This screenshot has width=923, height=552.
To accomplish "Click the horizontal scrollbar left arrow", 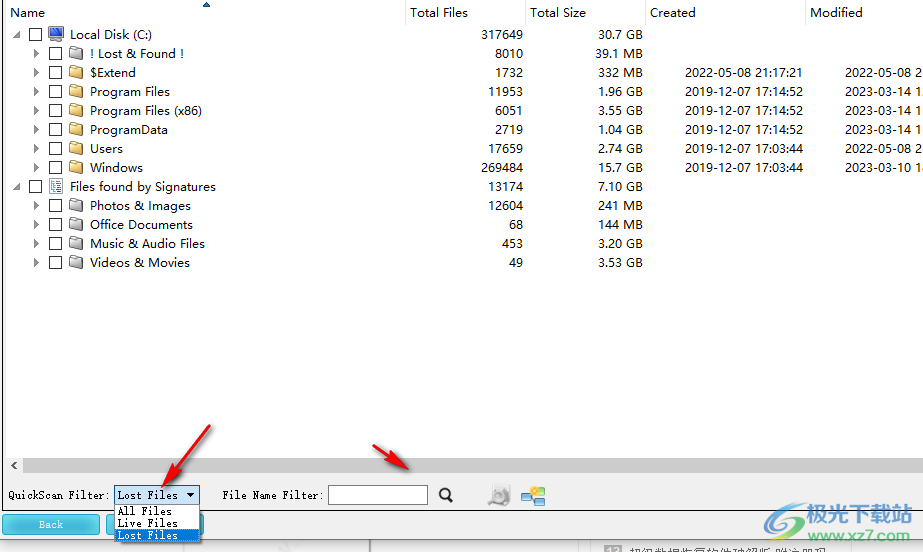I will point(14,465).
